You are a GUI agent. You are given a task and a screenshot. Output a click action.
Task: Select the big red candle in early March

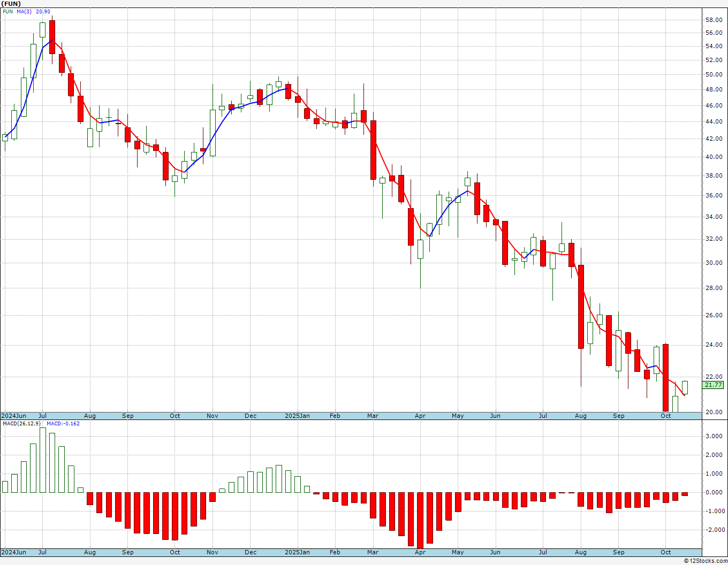click(x=374, y=150)
